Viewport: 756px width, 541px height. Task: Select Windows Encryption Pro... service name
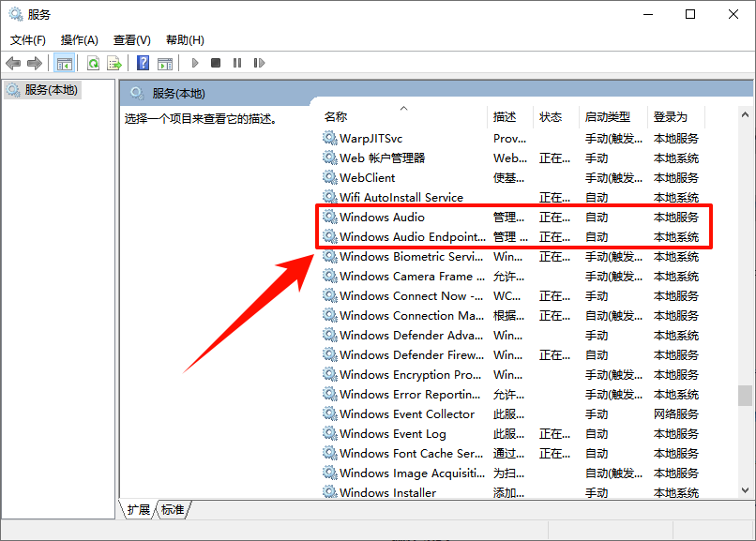pyautogui.click(x=410, y=375)
